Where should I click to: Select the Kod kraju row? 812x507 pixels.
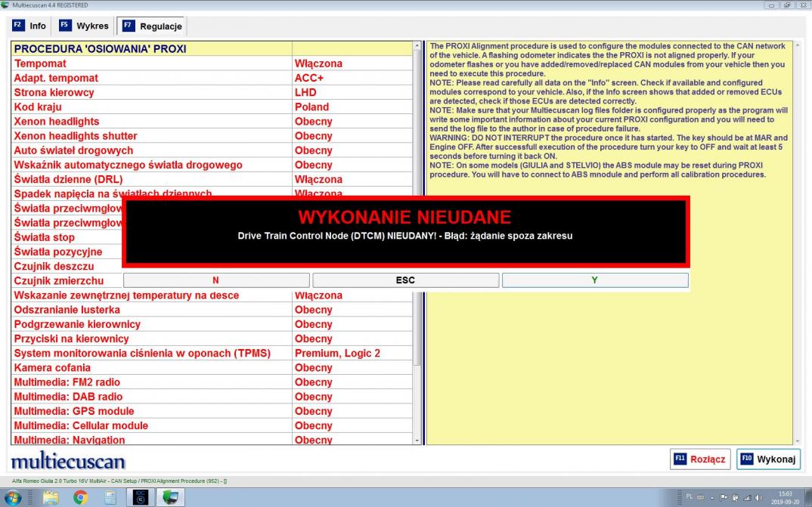[x=212, y=107]
